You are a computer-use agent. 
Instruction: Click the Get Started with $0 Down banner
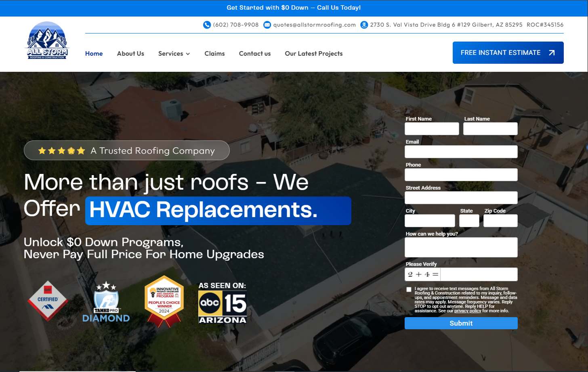tap(294, 8)
